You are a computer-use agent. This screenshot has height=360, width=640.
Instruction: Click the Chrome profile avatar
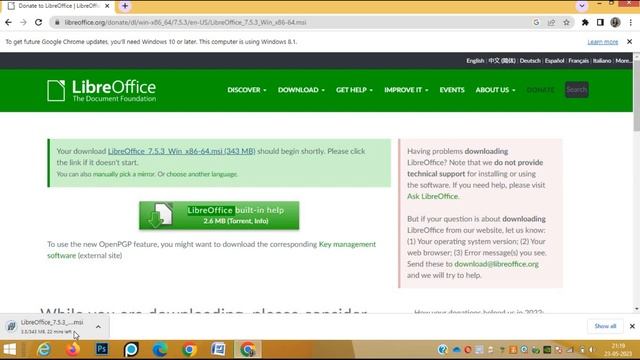pyautogui.click(x=615, y=22)
